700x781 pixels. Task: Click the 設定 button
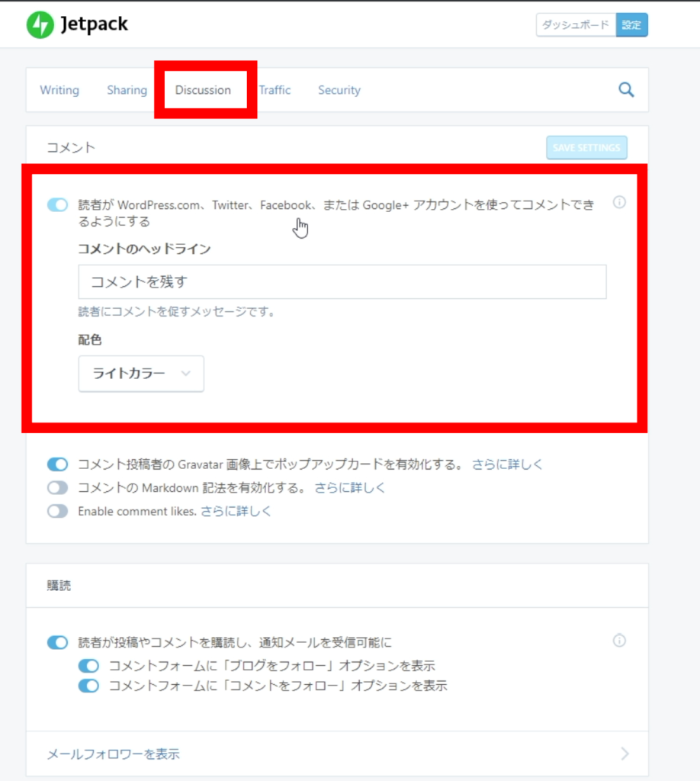pyautogui.click(x=632, y=25)
